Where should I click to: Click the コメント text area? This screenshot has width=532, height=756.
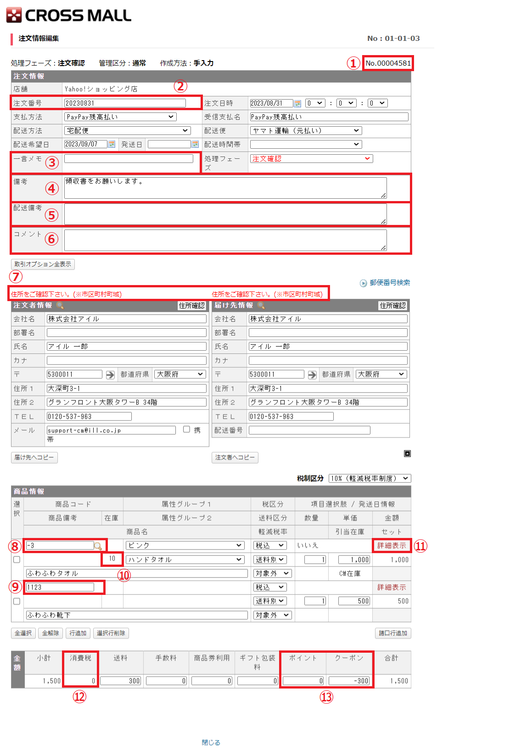[x=225, y=241]
